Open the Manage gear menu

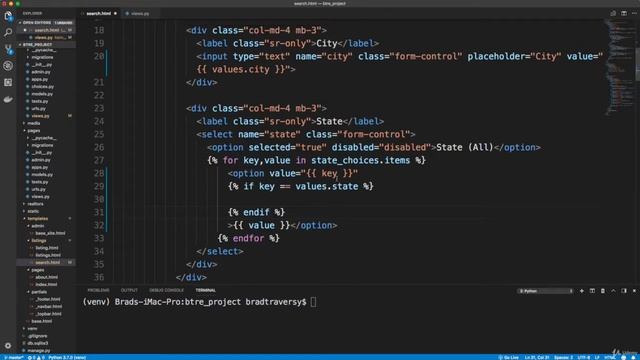8,345
